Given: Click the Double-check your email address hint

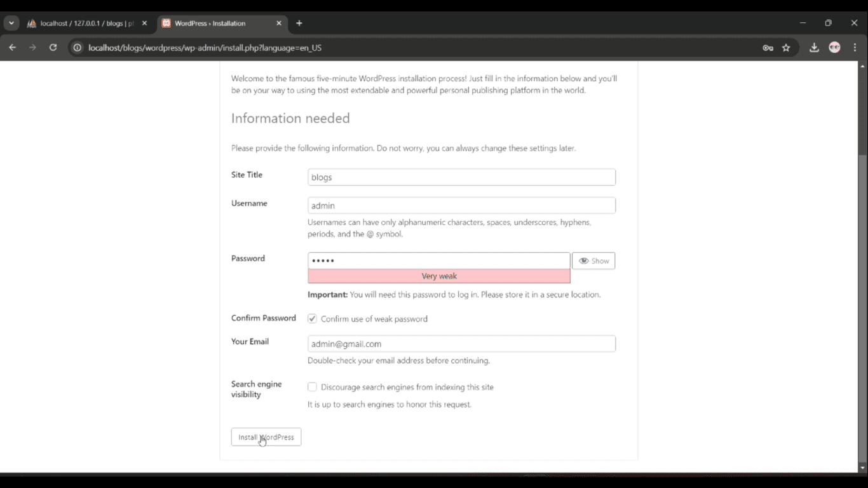Looking at the screenshot, I should pos(398,361).
